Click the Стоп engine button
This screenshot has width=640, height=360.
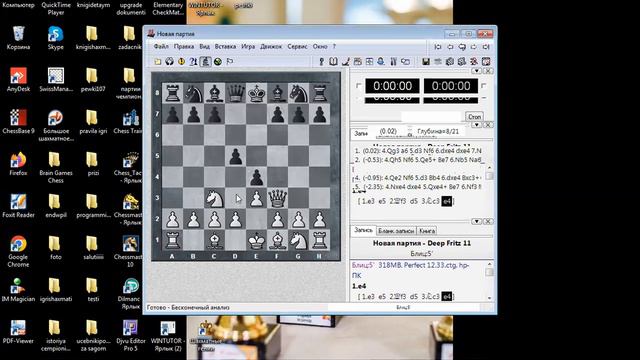474,117
